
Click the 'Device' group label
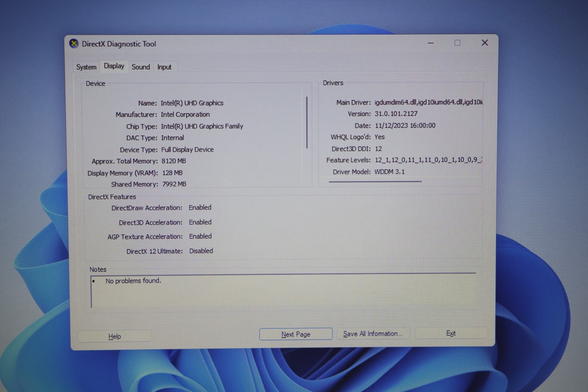(96, 83)
